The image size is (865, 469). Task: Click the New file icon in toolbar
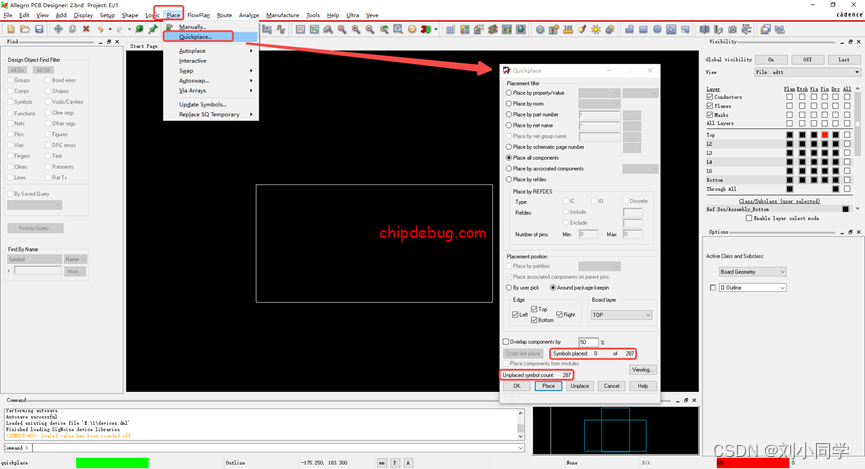coord(11,29)
